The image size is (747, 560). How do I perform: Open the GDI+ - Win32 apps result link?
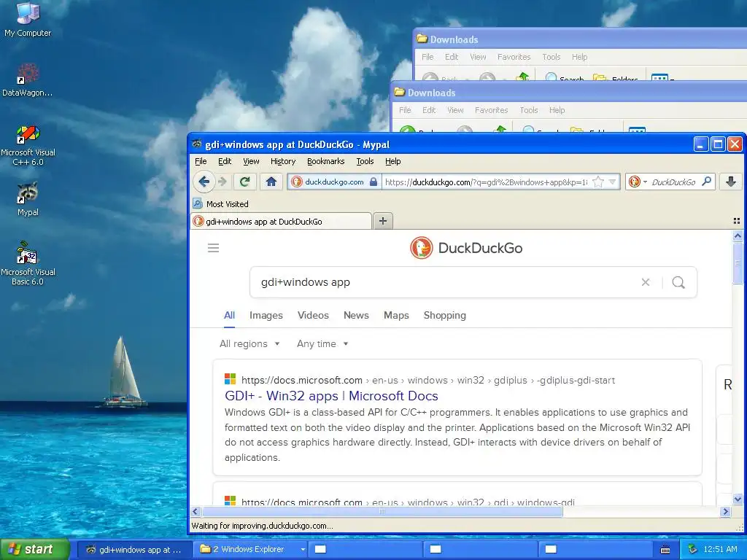(x=331, y=396)
